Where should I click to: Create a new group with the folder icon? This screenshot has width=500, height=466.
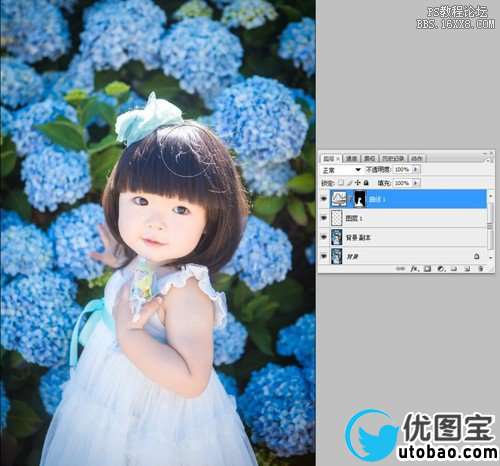(x=454, y=268)
